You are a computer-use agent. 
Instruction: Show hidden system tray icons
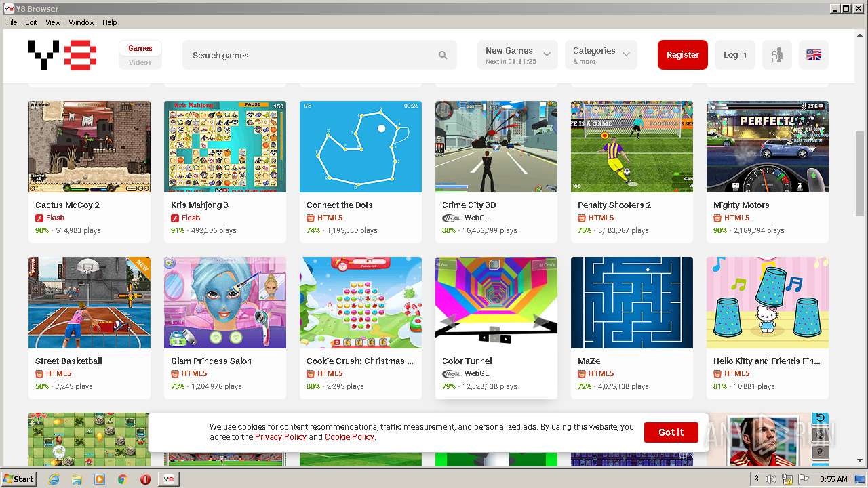coord(756,479)
